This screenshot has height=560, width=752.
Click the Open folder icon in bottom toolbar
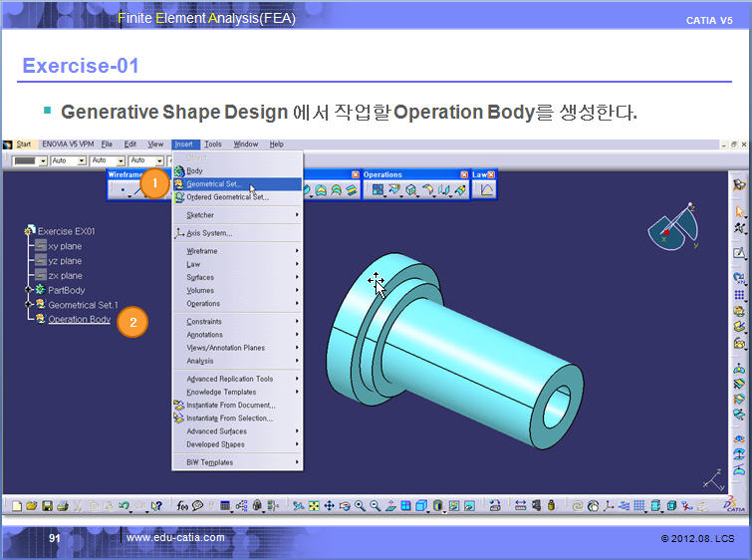click(32, 506)
